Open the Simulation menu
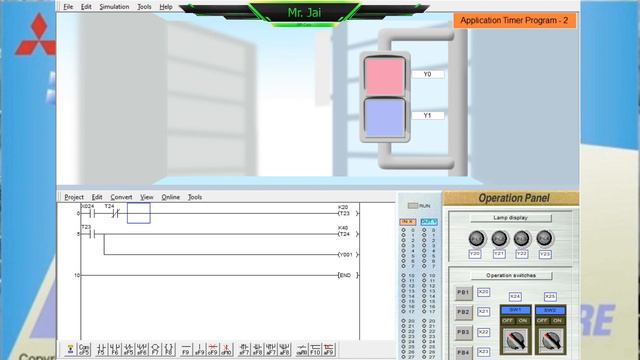The height and width of the screenshot is (360, 640). coord(114,7)
